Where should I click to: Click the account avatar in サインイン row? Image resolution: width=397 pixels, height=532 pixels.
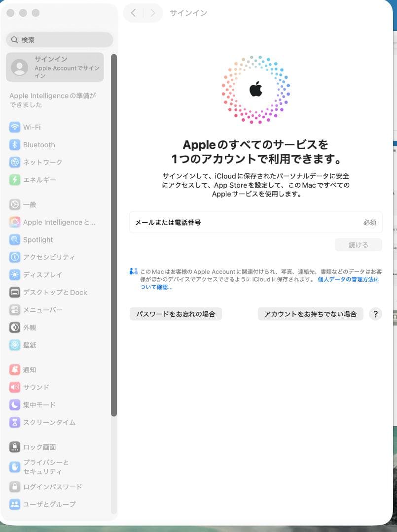(20, 67)
